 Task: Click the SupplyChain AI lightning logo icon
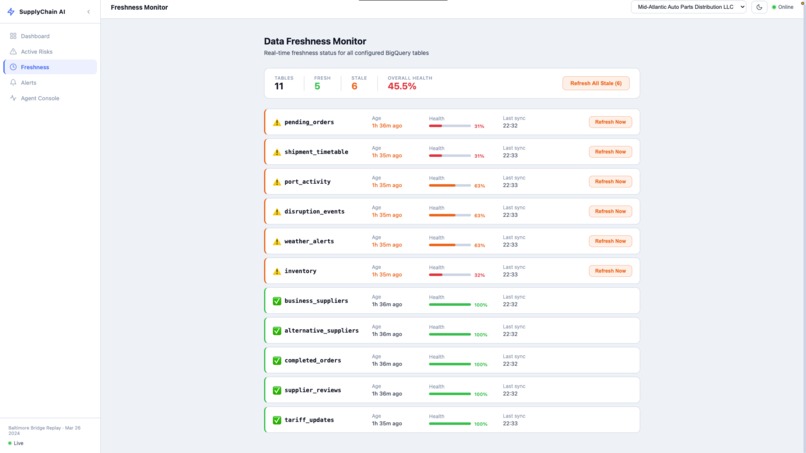11,11
